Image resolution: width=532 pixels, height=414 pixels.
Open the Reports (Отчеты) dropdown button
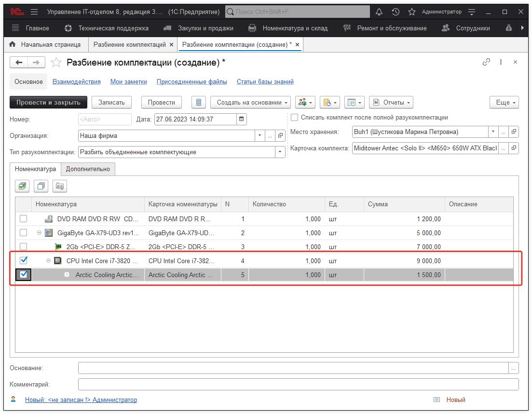[391, 102]
